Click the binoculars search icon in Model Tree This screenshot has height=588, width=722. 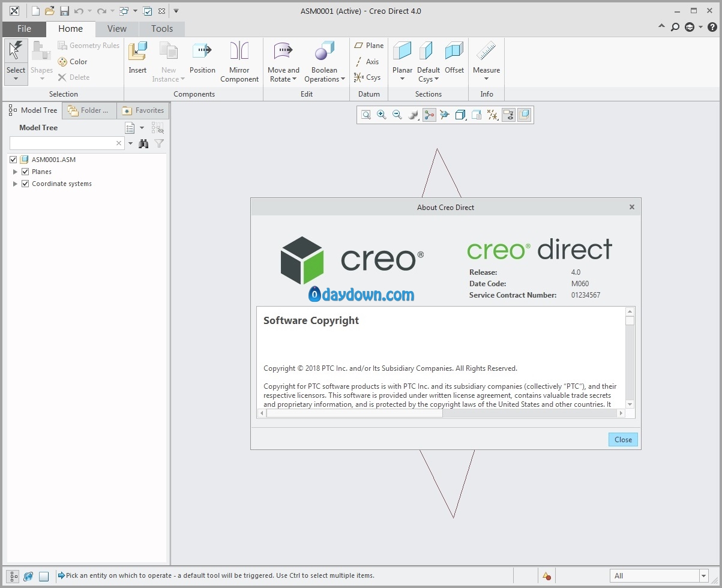tap(143, 143)
